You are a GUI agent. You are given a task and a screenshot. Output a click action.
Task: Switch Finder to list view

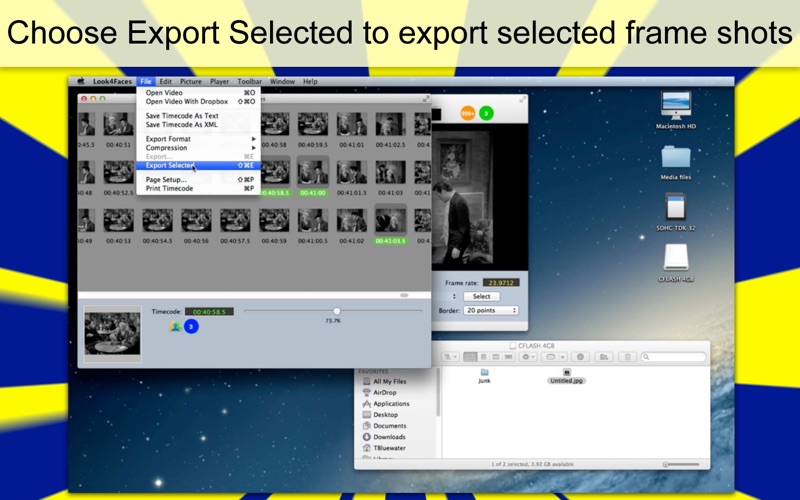pos(483,357)
